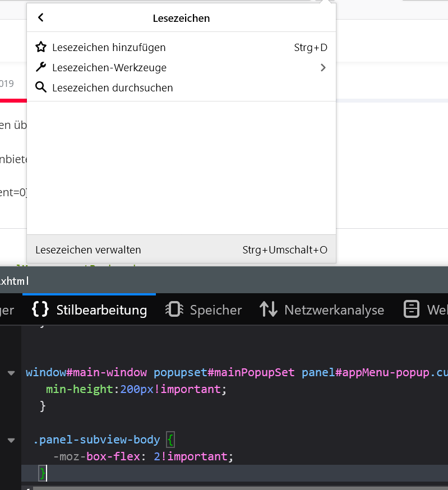Collapse the window#main-window CSS rule

pyautogui.click(x=11, y=373)
